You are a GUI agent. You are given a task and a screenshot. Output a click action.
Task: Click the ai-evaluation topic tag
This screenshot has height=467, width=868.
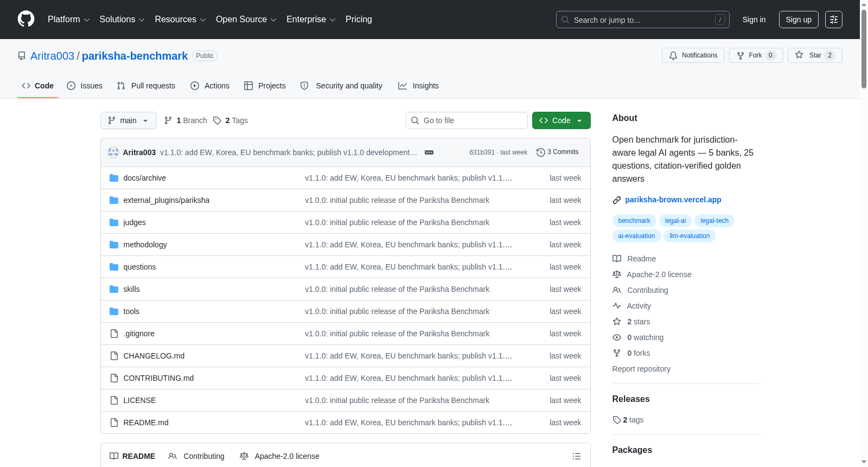(x=636, y=236)
